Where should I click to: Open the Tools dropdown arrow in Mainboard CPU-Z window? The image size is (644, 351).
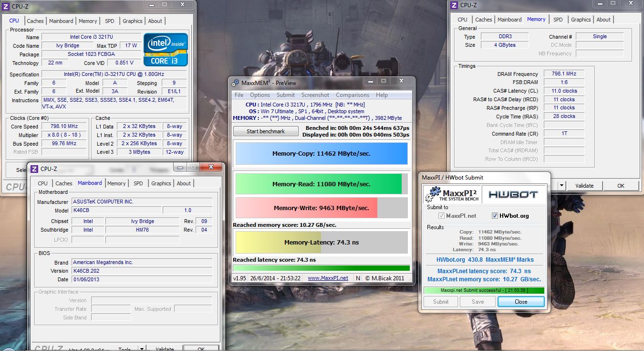pyautogui.click(x=142, y=349)
